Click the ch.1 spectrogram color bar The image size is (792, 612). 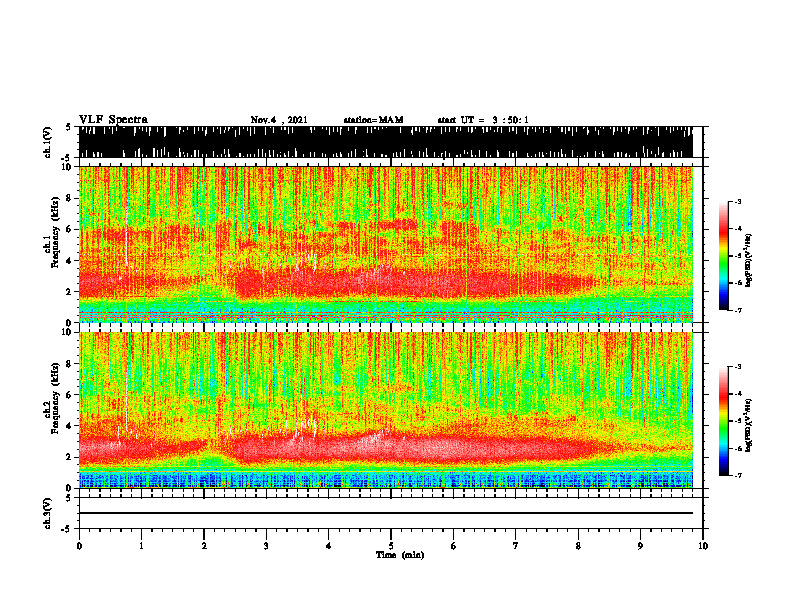[x=724, y=256]
